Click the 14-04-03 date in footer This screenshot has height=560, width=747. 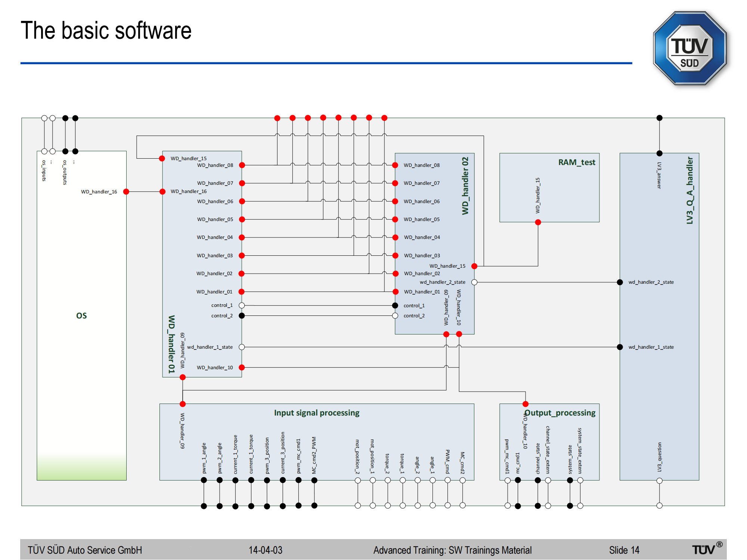coord(266,550)
